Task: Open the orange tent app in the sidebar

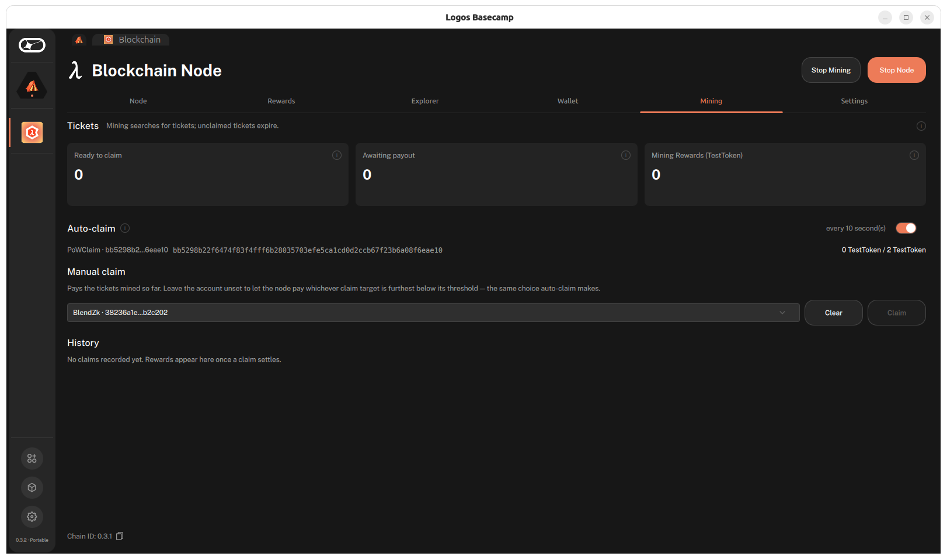Action: (x=32, y=86)
